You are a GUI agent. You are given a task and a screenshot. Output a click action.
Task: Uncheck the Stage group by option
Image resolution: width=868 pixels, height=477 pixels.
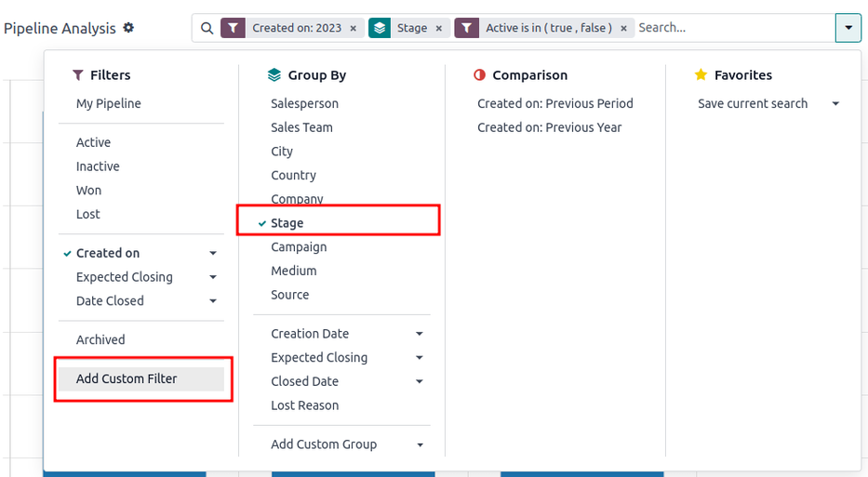click(287, 223)
